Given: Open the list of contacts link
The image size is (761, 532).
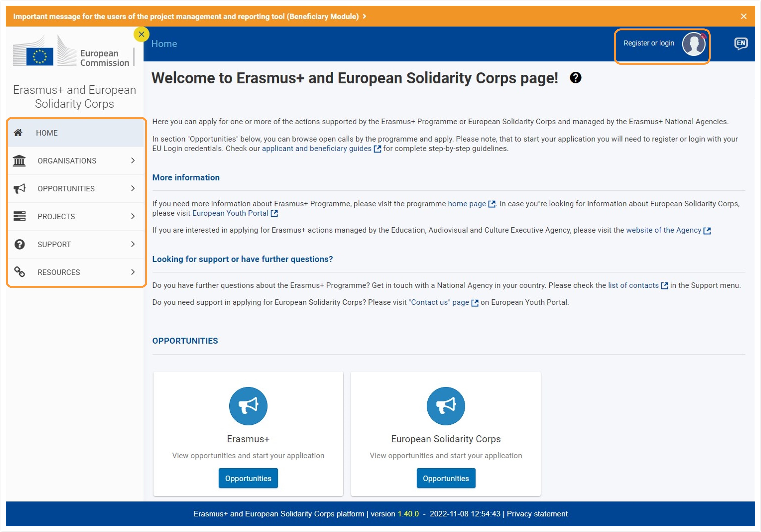Looking at the screenshot, I should pos(633,285).
